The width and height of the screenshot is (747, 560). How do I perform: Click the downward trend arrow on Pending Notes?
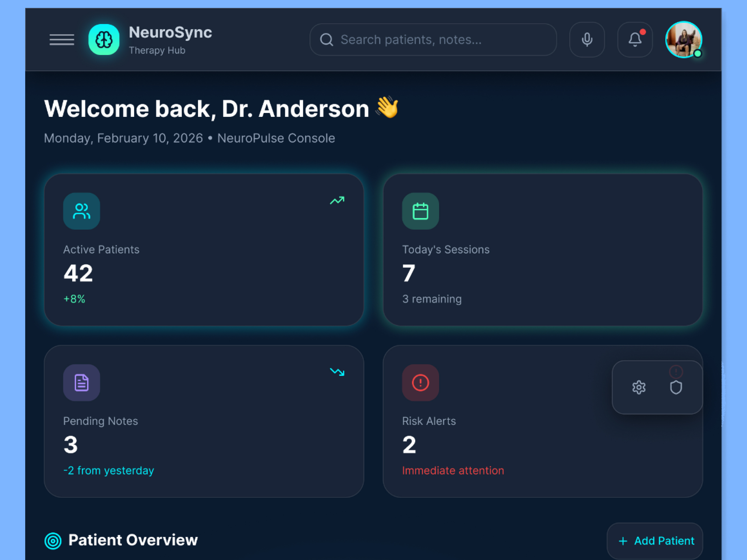point(337,372)
